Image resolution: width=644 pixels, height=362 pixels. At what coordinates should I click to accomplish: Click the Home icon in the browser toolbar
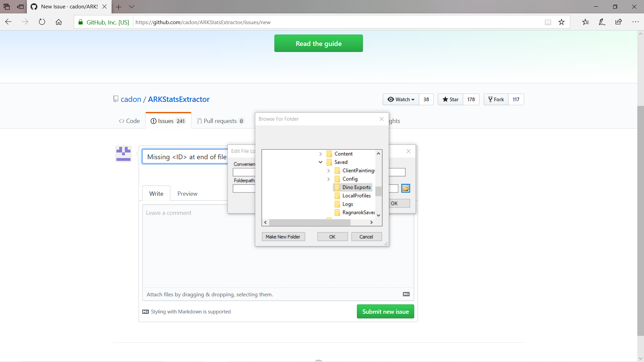[59, 22]
